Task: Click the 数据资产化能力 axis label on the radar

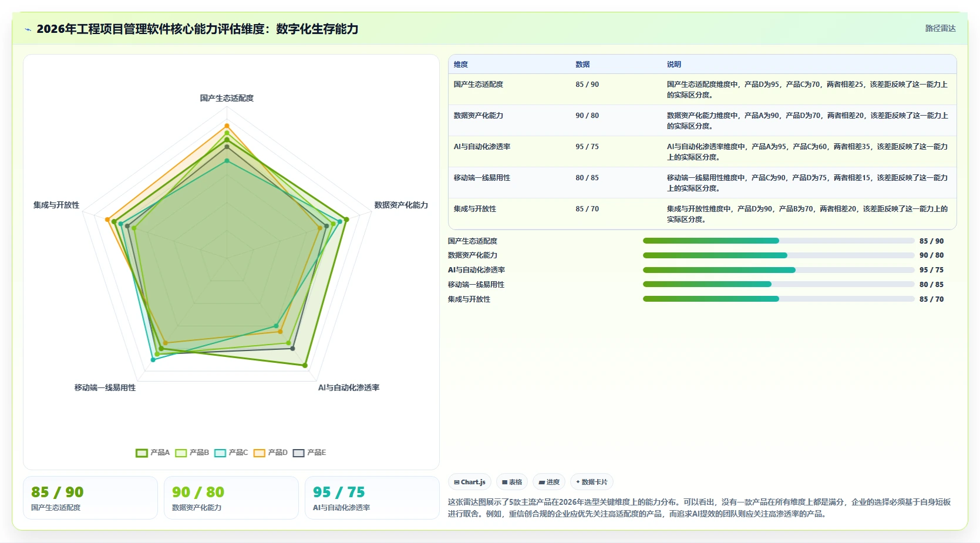Action: click(401, 205)
